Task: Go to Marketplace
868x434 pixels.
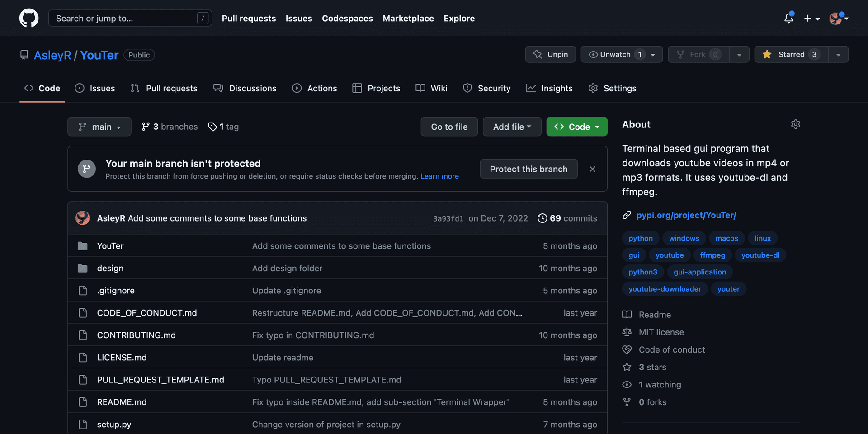Action: [408, 18]
